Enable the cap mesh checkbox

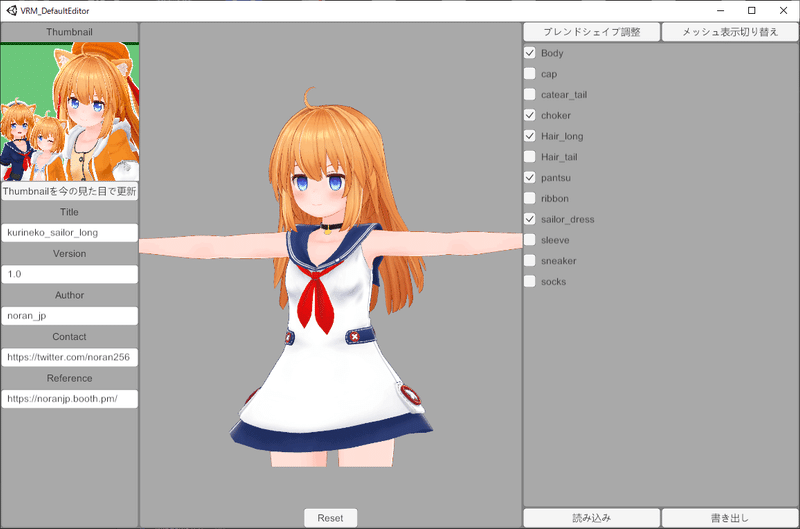coord(530,73)
